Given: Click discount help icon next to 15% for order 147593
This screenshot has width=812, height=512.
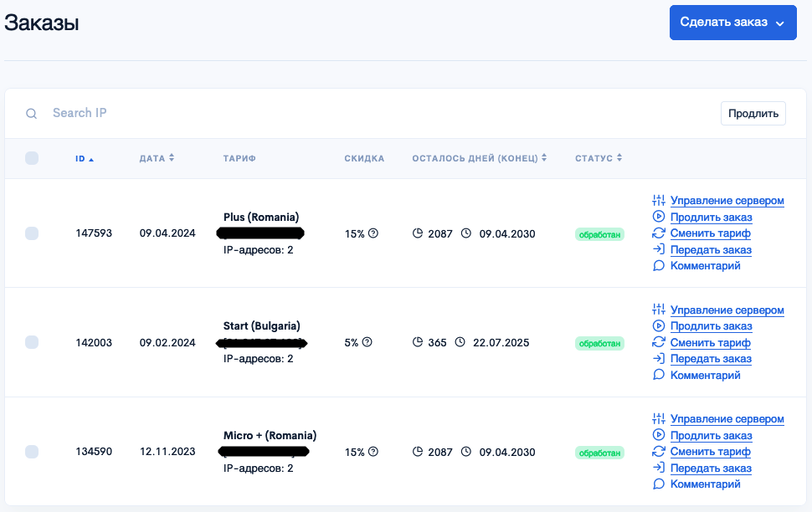Looking at the screenshot, I should (x=373, y=233).
